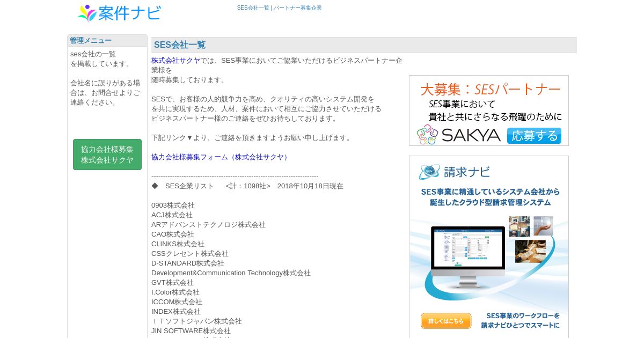The height and width of the screenshot is (338, 644).
Task: Click the 応募する button on SAKYA banner
Action: click(x=534, y=136)
